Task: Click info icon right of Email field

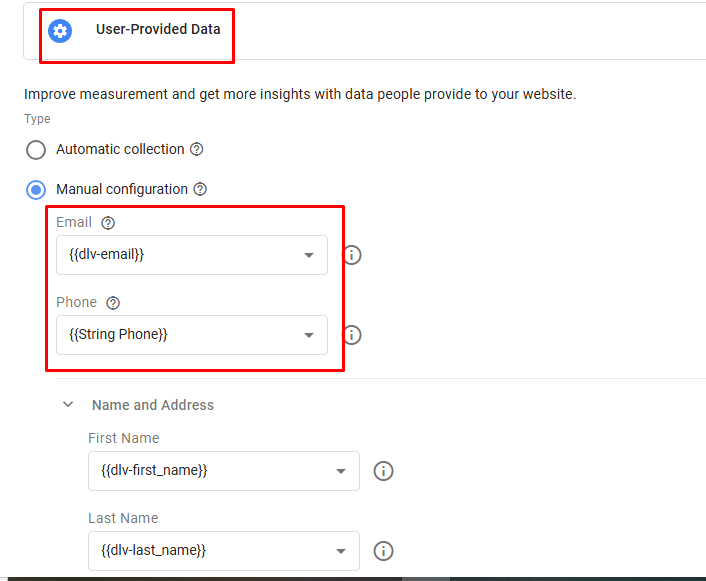Action: click(352, 255)
